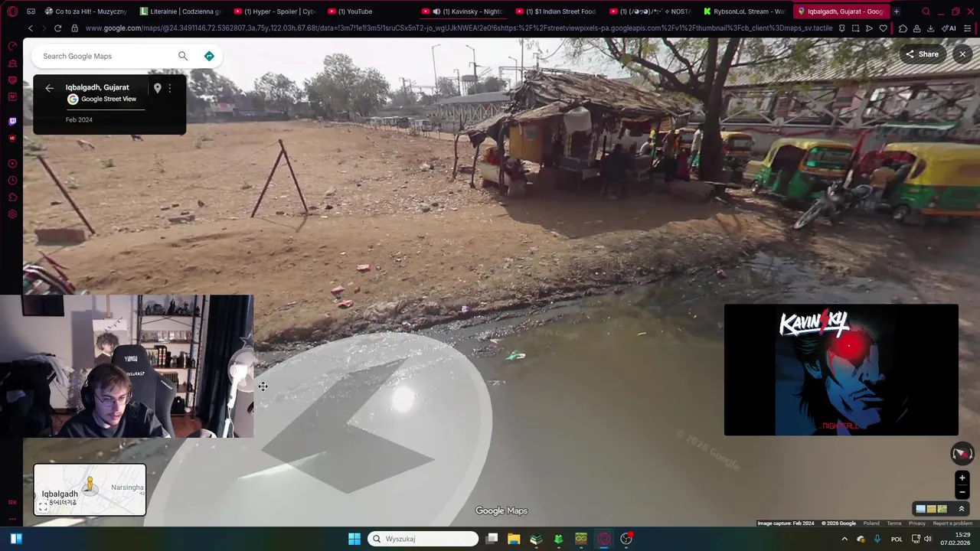Screen dimensions: 980x551
Task: Expand the minimap with the corner icon
Action: 43,507
